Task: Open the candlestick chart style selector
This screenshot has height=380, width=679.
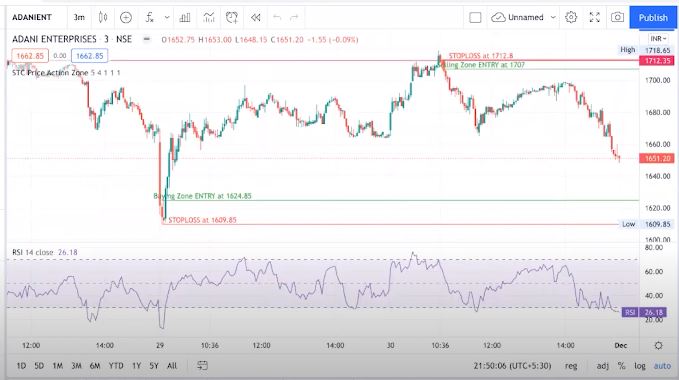Action: tap(103, 17)
